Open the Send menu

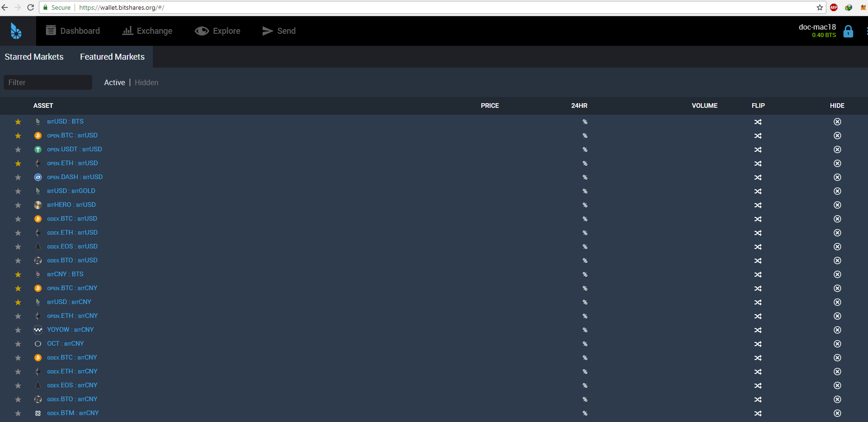tap(279, 31)
